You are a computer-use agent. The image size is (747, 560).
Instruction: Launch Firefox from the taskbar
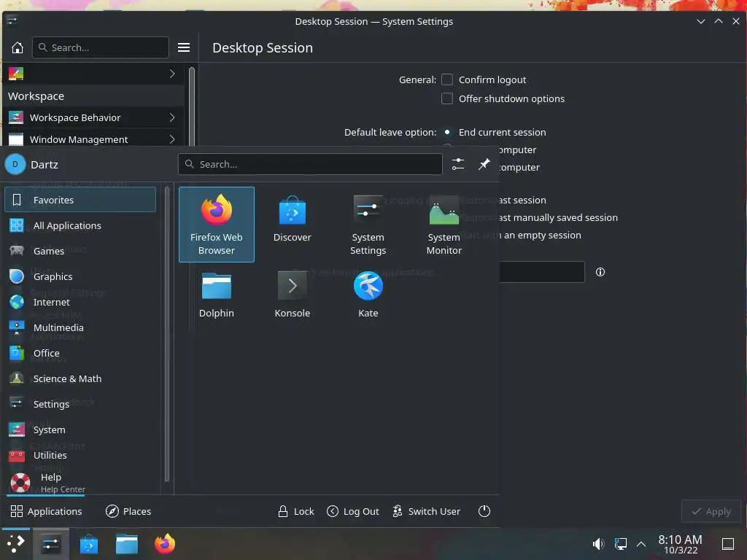click(x=165, y=543)
